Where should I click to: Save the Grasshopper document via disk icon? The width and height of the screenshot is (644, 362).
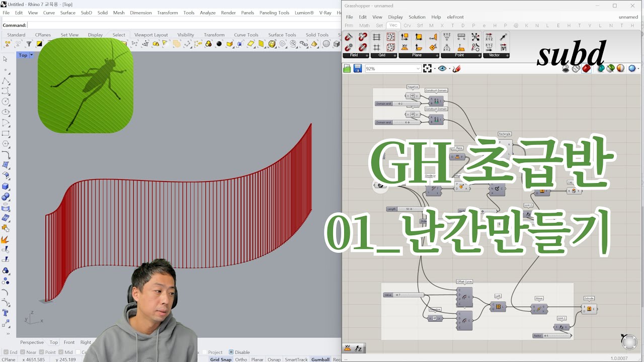[358, 68]
